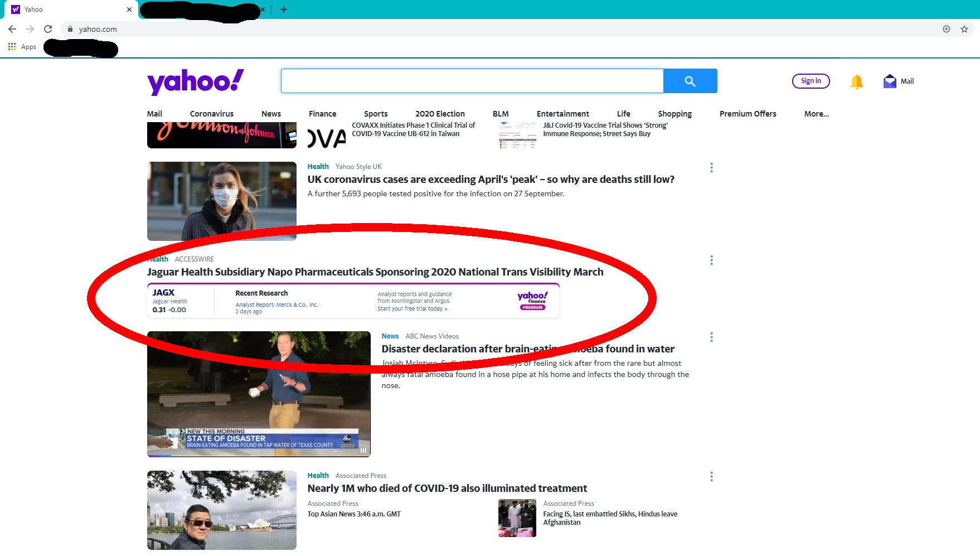Open Life section
The width and height of the screenshot is (980, 556).
(624, 114)
